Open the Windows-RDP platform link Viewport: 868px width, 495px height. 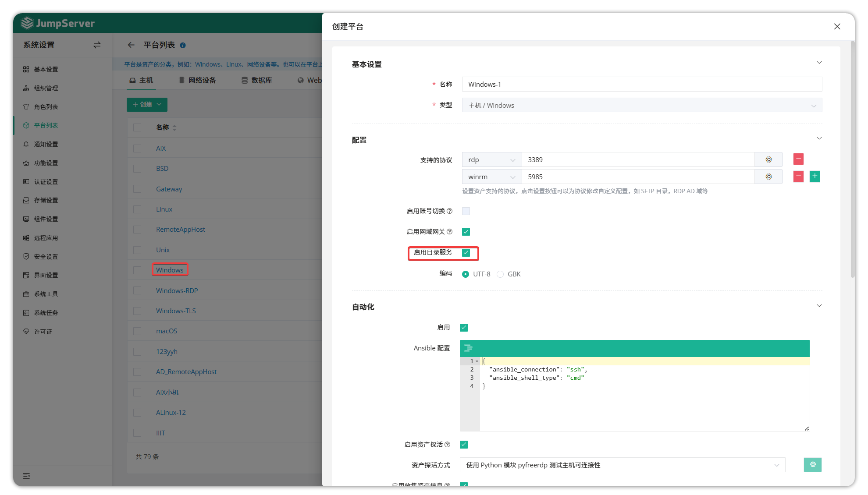(177, 290)
